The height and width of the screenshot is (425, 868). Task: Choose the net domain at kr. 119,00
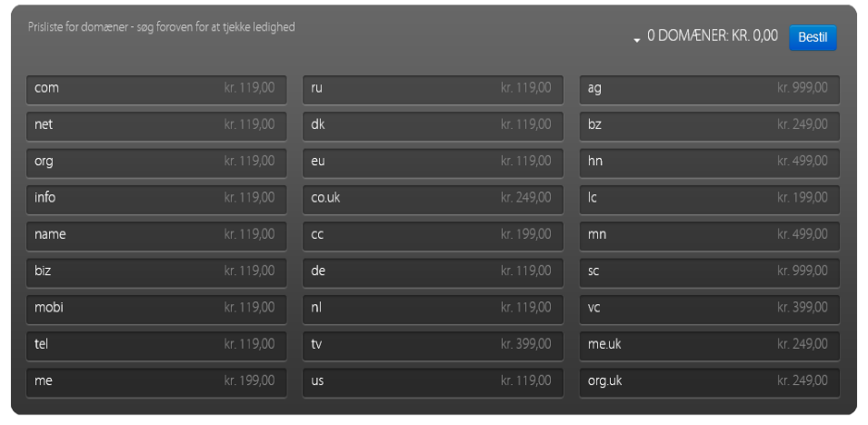coord(156,125)
